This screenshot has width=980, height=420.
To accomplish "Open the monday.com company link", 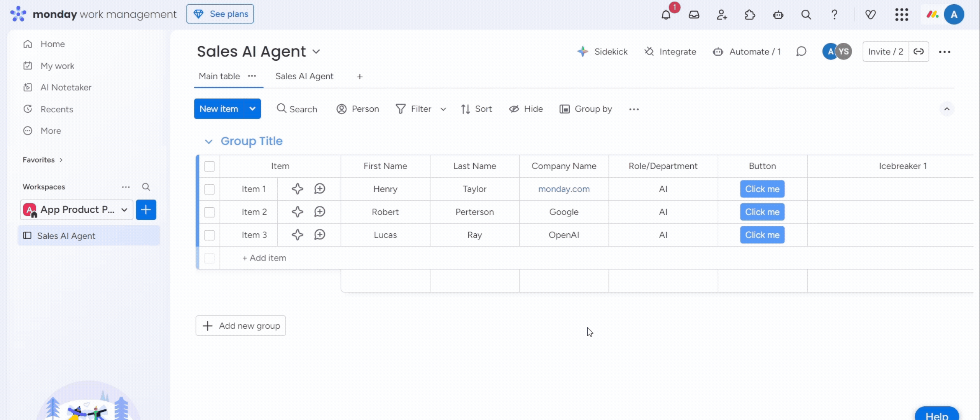I will point(563,189).
